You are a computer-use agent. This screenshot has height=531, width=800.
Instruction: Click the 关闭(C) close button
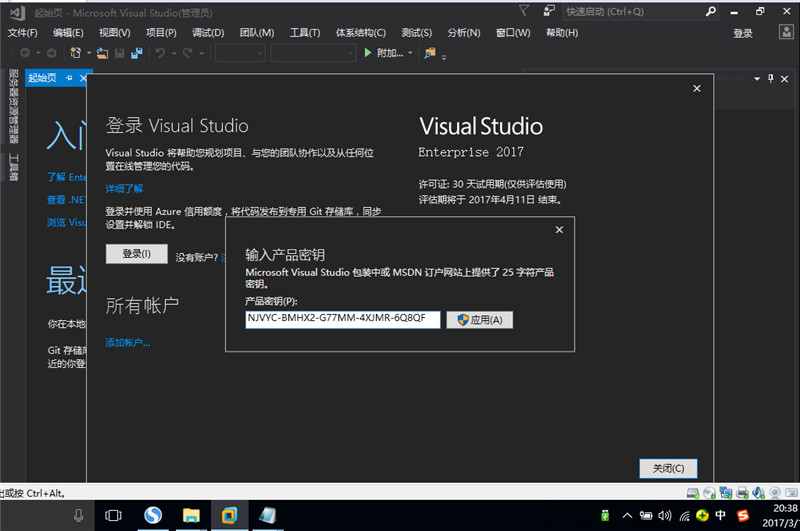668,468
